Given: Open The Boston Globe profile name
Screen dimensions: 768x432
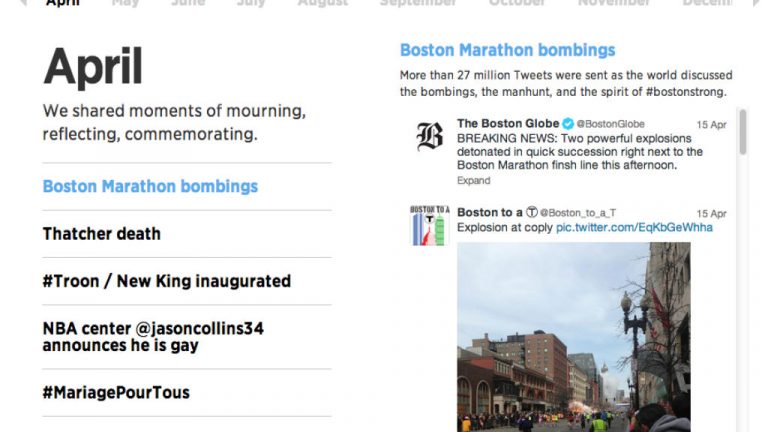Looking at the screenshot, I should [508, 123].
